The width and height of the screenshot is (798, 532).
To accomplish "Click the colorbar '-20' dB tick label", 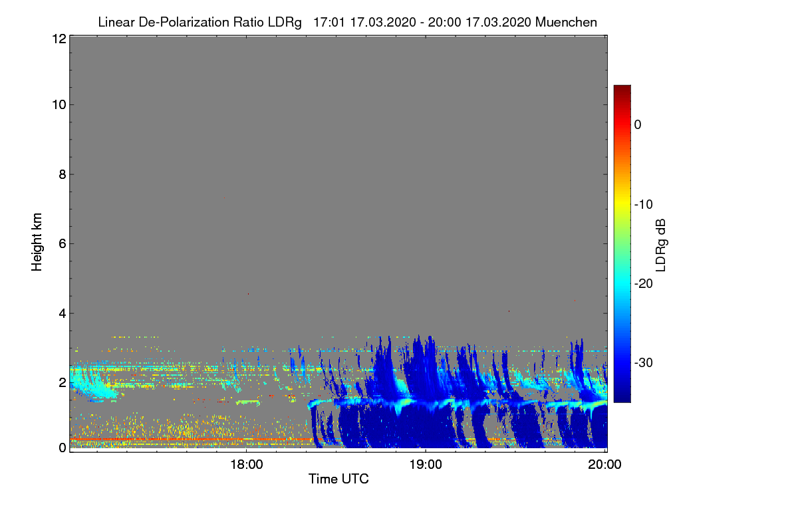I will pyautogui.click(x=644, y=283).
